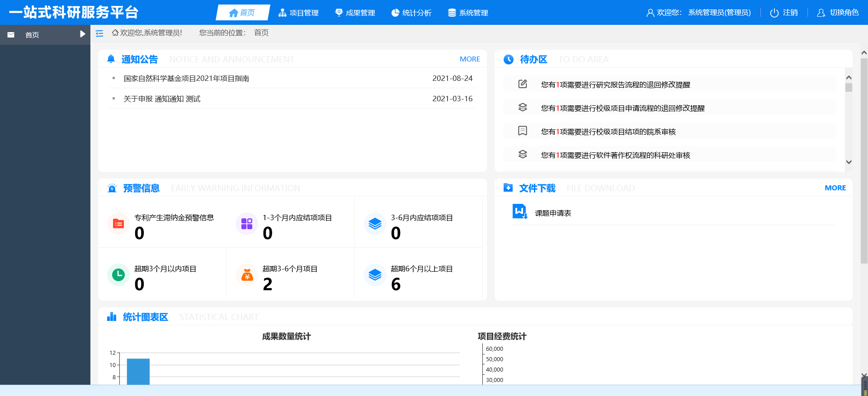Click the 统计图表区 bar chart icon
This screenshot has height=396, width=868.
112,316
